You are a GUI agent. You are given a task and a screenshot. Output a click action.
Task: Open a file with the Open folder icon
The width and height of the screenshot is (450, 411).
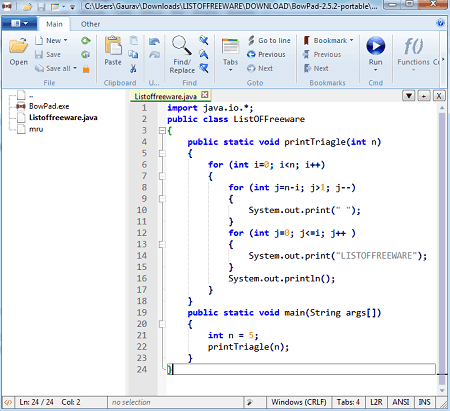tap(18, 51)
